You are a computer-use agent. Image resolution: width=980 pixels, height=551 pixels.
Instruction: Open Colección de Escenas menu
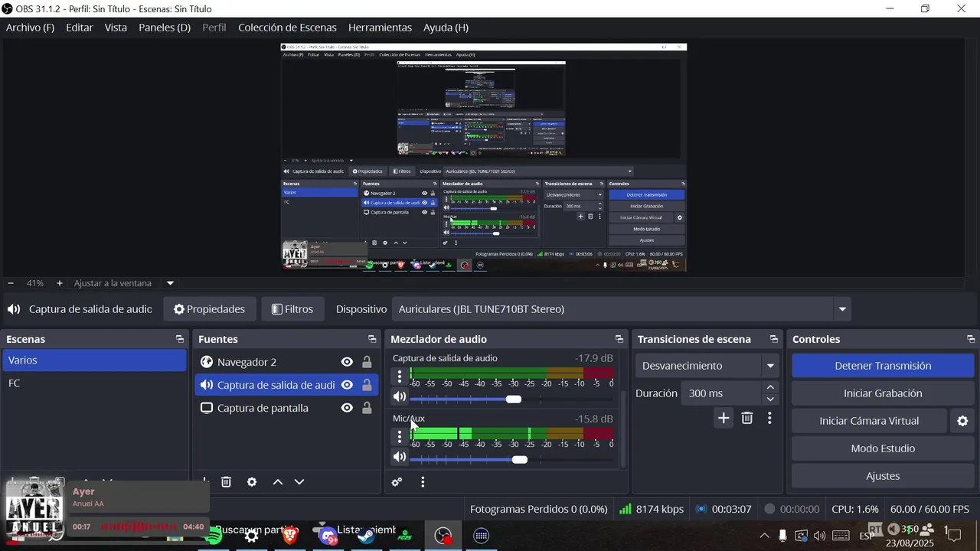(x=287, y=28)
